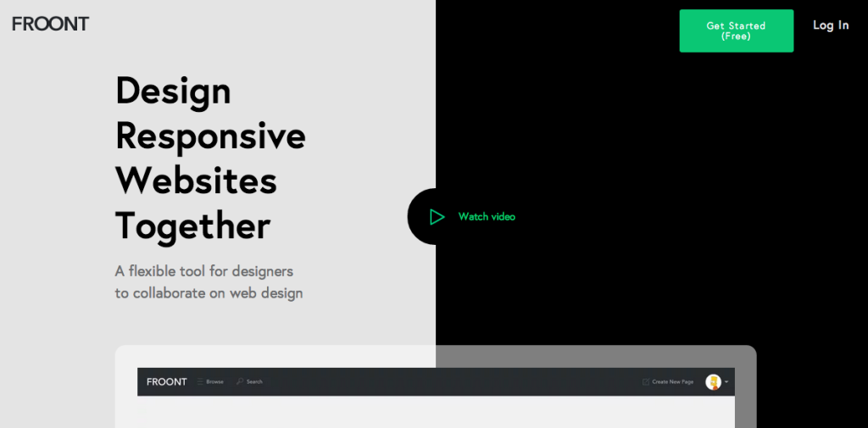Open the Browse menu item in the mockup
This screenshot has height=428, width=868.
[214, 382]
